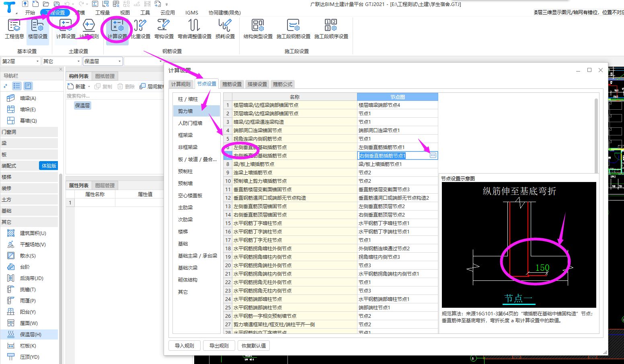Open 施工段顺序设置 icon
This screenshot has width=624, height=364.
tap(331, 29)
